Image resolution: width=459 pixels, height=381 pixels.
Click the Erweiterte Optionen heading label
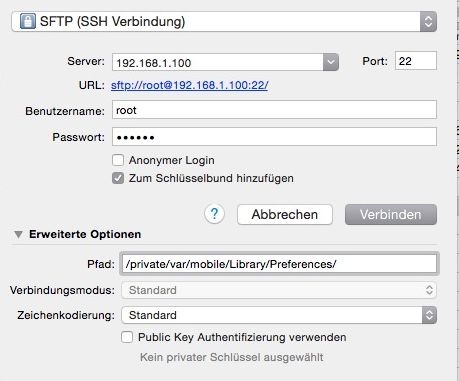click(85, 234)
